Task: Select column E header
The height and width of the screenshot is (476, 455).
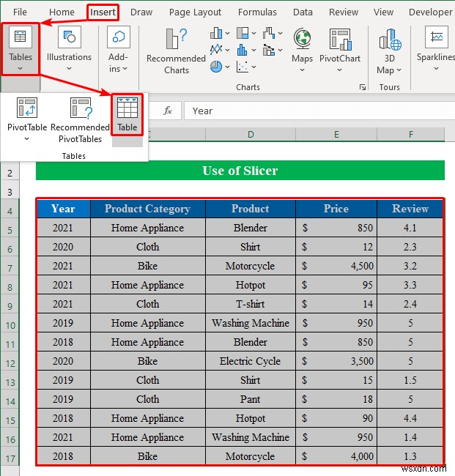Action: tap(336, 135)
